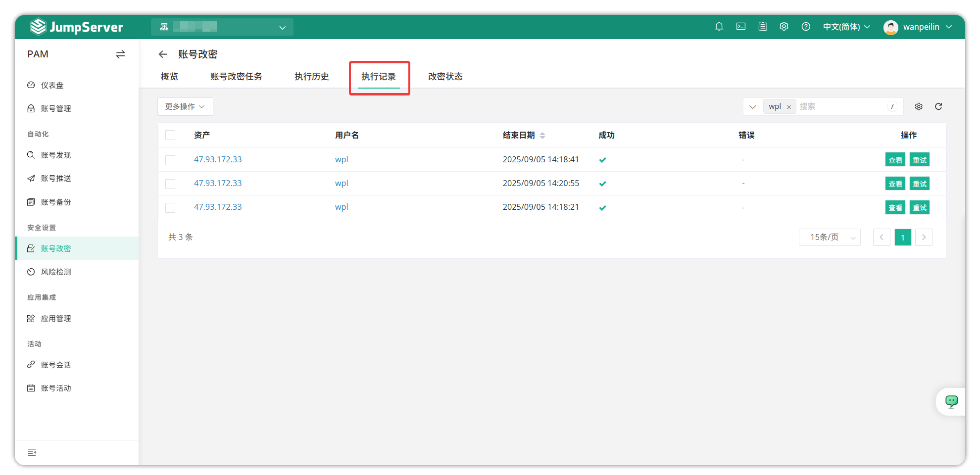Go back using the left arrow
The height and width of the screenshot is (475, 980).
(x=163, y=54)
